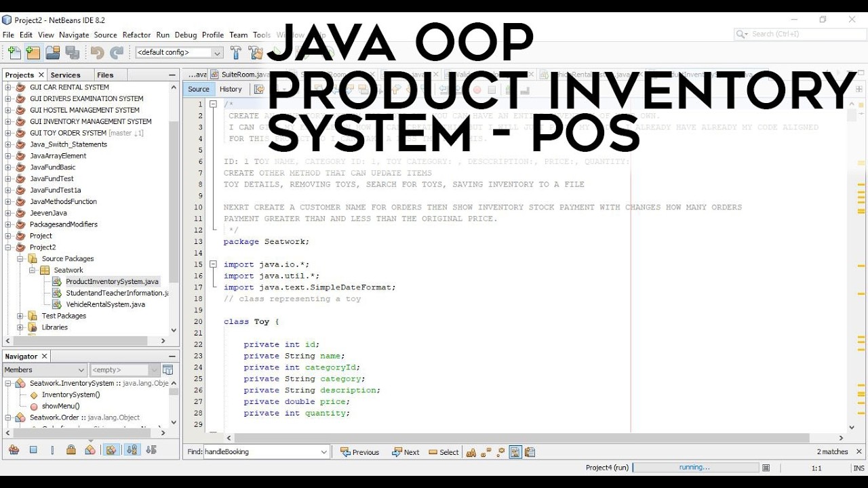This screenshot has height=488, width=868.
Task: Click the Build Project hammer icon
Action: pos(236,52)
